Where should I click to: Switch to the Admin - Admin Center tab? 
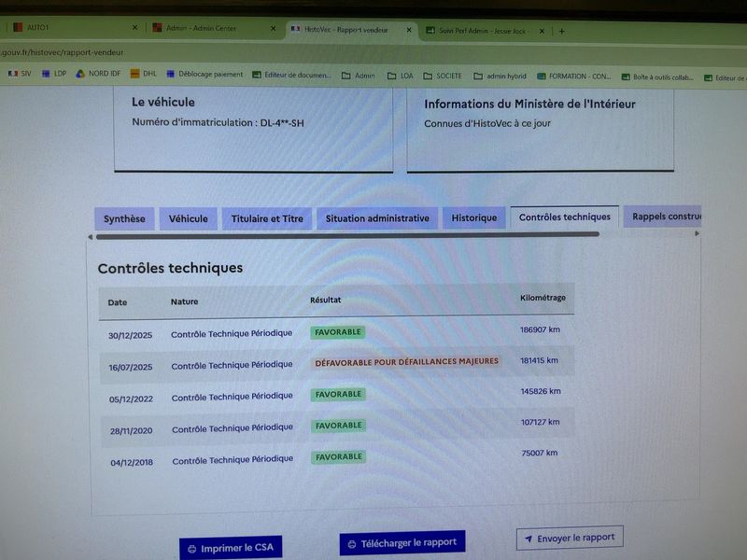coord(213,28)
